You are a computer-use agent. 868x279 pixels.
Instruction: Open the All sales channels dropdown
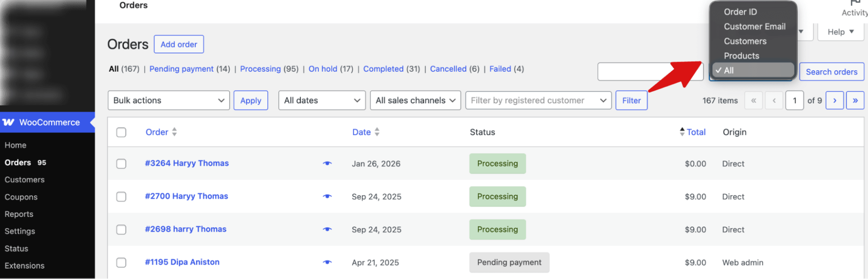415,100
